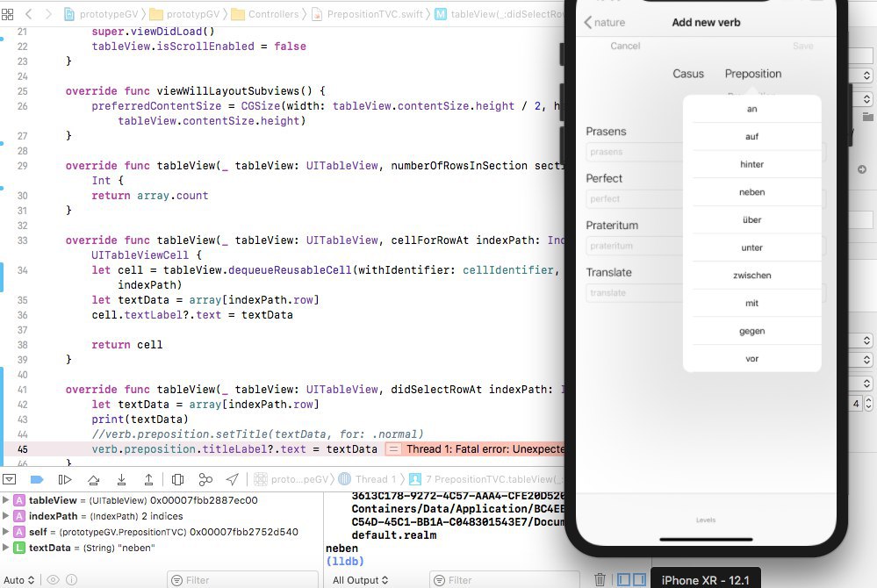Tap the Levels tab in the simulator
The height and width of the screenshot is (588, 877).
[x=705, y=520]
